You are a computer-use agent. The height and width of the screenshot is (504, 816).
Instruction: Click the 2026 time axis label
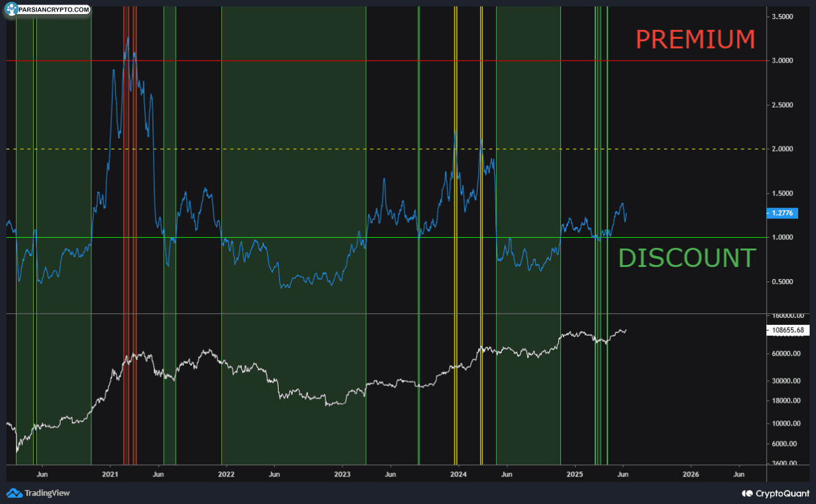tap(691, 474)
